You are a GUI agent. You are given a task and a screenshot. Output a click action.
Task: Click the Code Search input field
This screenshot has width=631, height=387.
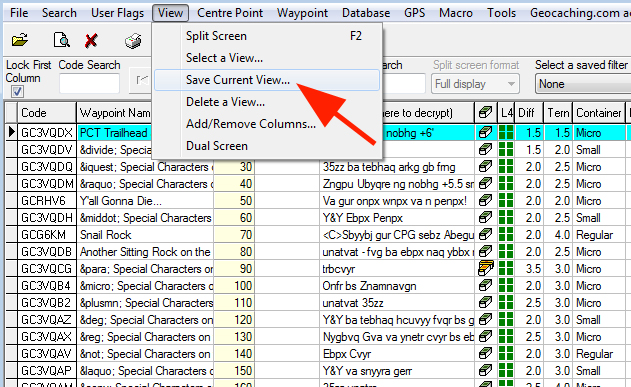[89, 84]
